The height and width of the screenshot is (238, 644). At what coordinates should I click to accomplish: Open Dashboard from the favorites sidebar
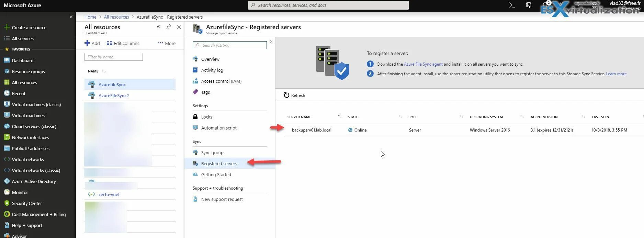click(23, 60)
